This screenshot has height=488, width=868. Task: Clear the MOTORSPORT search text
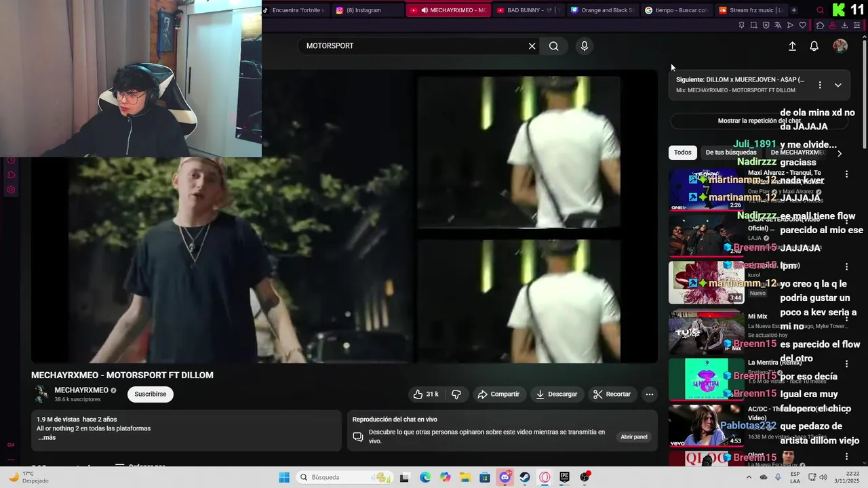pyautogui.click(x=532, y=46)
